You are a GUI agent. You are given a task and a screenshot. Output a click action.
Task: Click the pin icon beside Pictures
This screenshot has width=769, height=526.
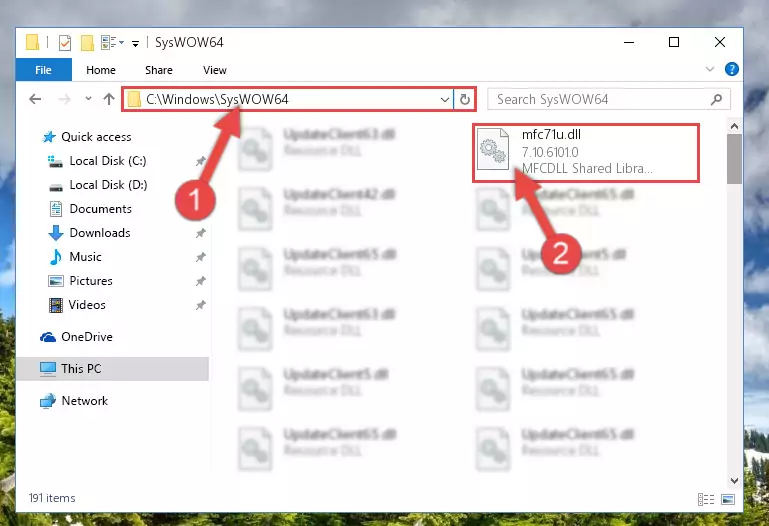coord(201,281)
